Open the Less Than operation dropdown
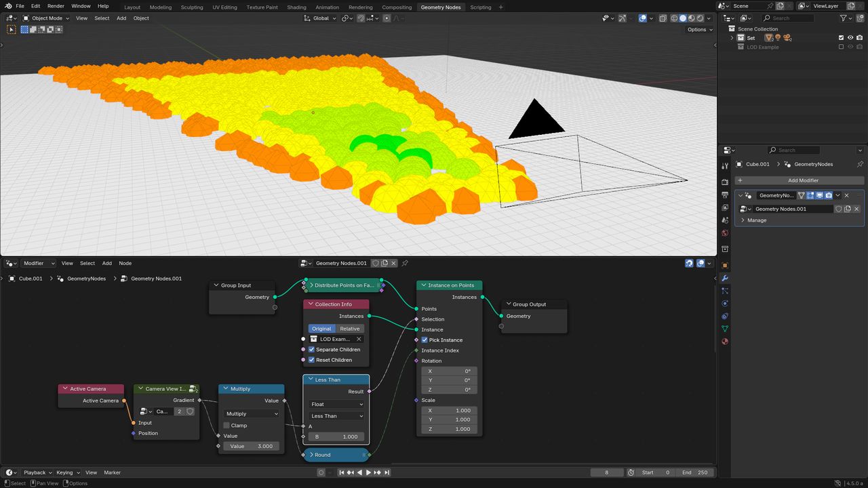The width and height of the screenshot is (868, 488). coord(337,415)
